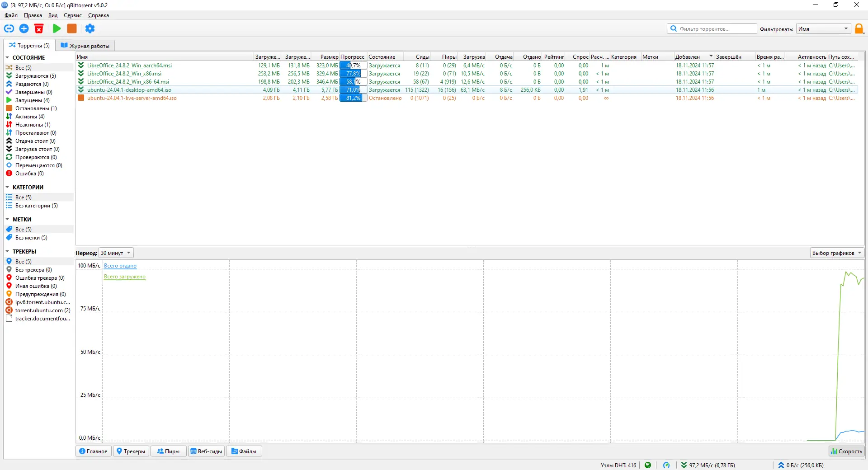Focus the Фильтр торрентов search field

(712, 28)
